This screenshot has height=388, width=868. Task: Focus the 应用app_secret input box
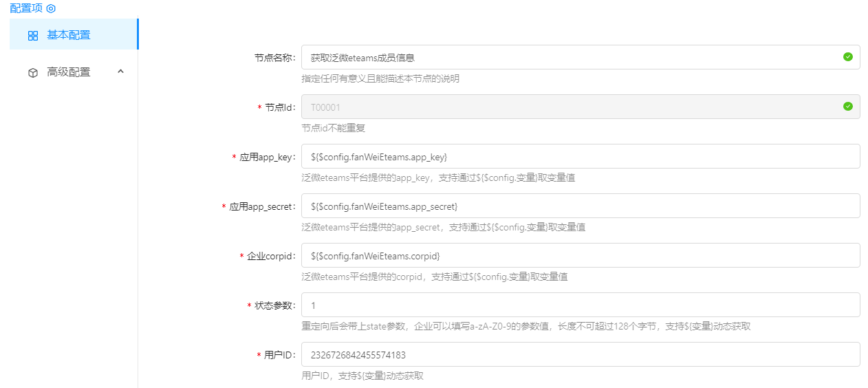pyautogui.click(x=580, y=206)
